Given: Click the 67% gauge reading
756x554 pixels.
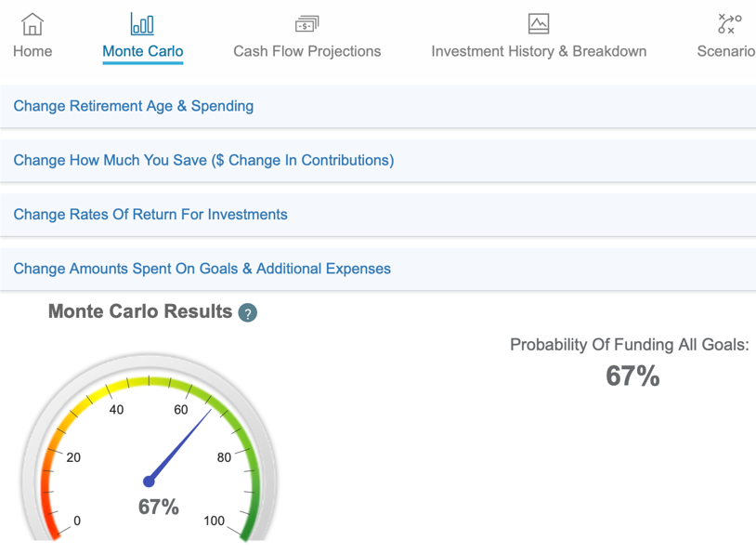Looking at the screenshot, I should point(159,507).
